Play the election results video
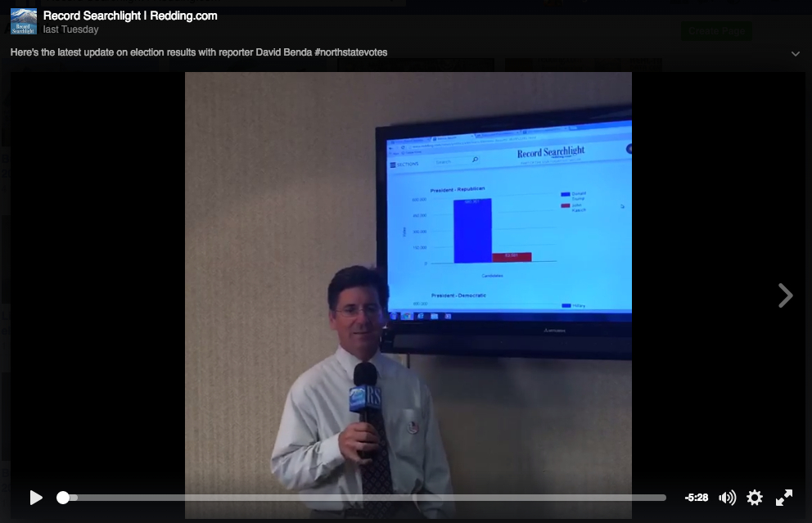This screenshot has width=812, height=523. coord(36,498)
